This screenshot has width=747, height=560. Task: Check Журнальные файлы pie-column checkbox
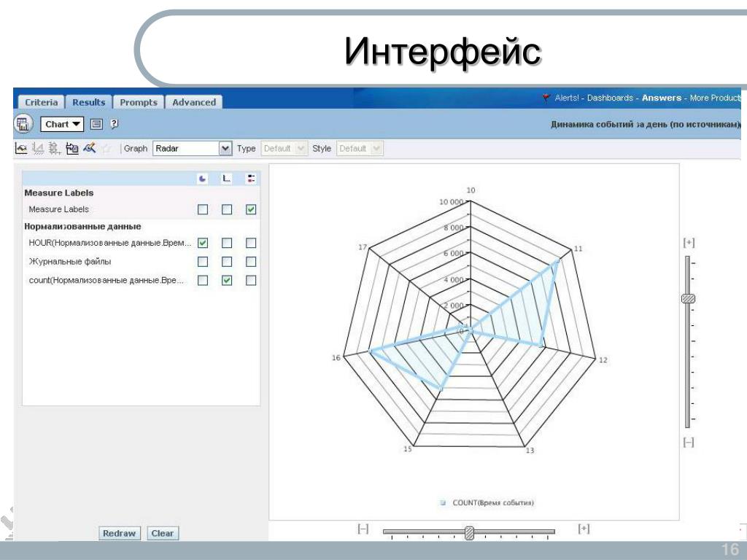[203, 262]
